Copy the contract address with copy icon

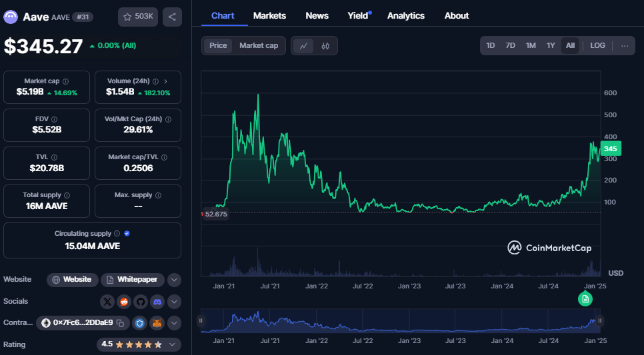tap(121, 323)
